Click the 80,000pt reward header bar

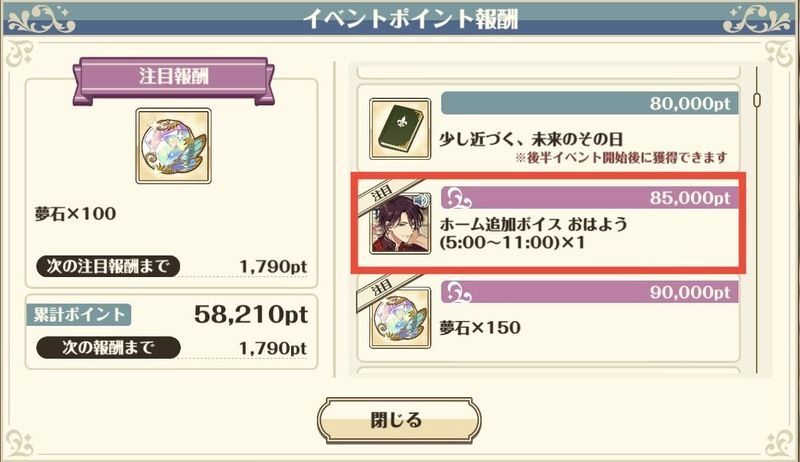pos(589,104)
